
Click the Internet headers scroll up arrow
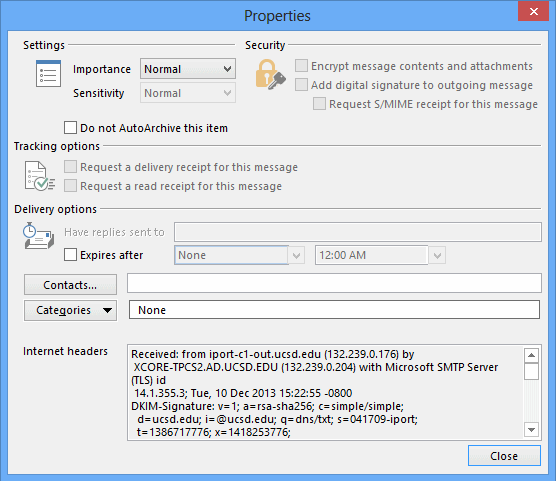coord(531,355)
